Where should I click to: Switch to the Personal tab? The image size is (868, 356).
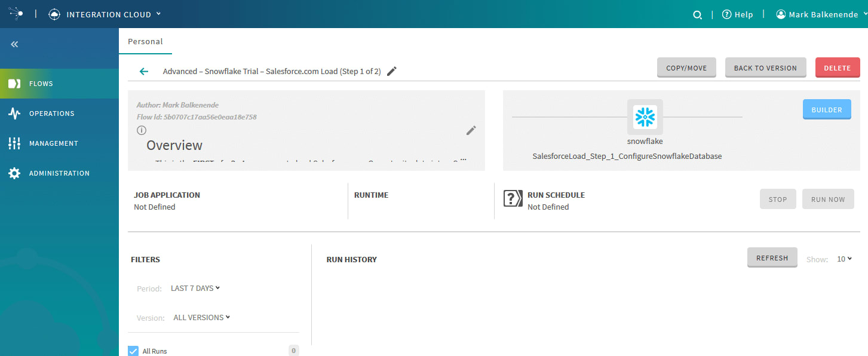point(145,41)
